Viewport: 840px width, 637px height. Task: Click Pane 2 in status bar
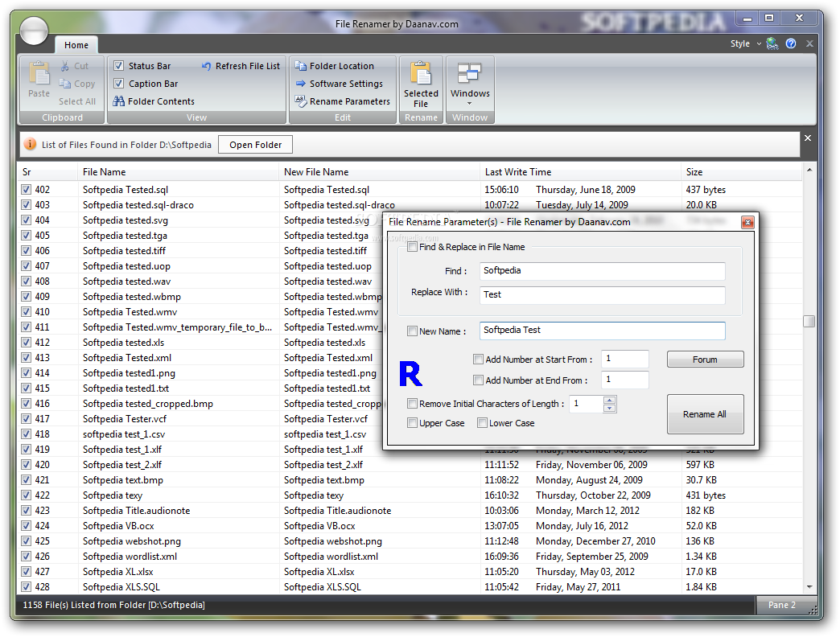[781, 605]
